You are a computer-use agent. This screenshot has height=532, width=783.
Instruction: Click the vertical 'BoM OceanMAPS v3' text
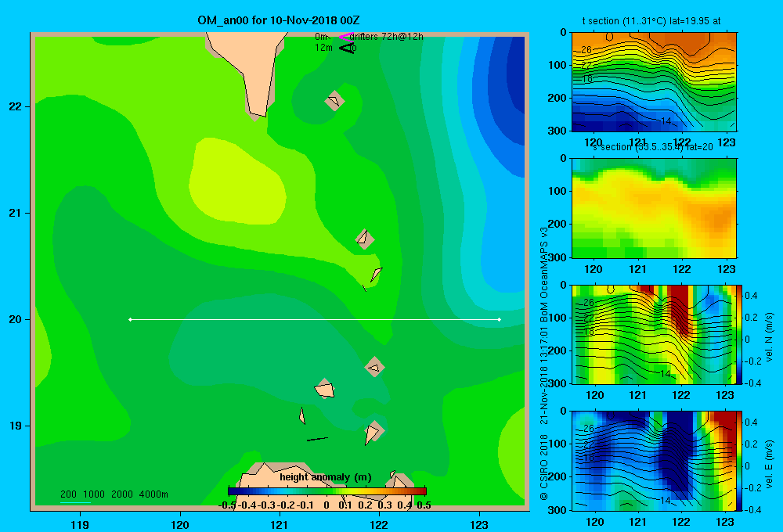pyautogui.click(x=544, y=275)
